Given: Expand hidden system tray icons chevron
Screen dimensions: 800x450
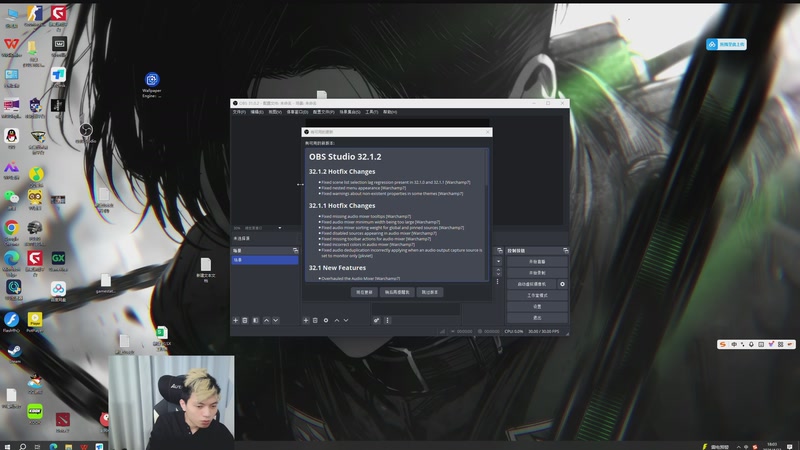Looking at the screenshot, I should tap(738, 447).
